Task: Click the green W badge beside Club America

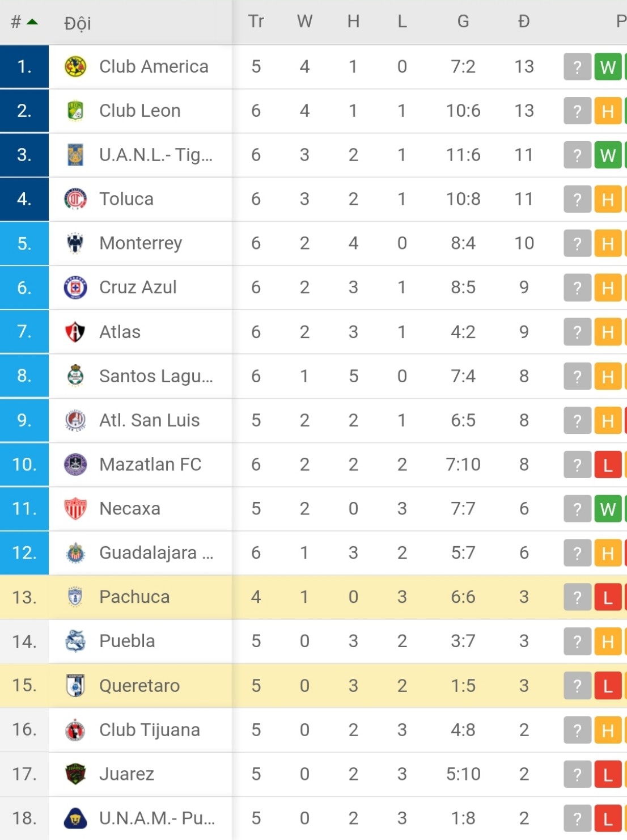Action: click(x=608, y=66)
